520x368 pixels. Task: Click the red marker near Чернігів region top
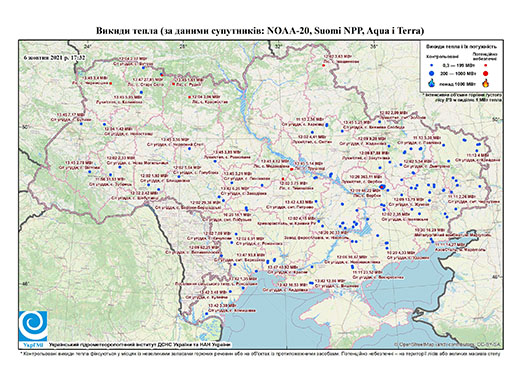[x=324, y=66]
